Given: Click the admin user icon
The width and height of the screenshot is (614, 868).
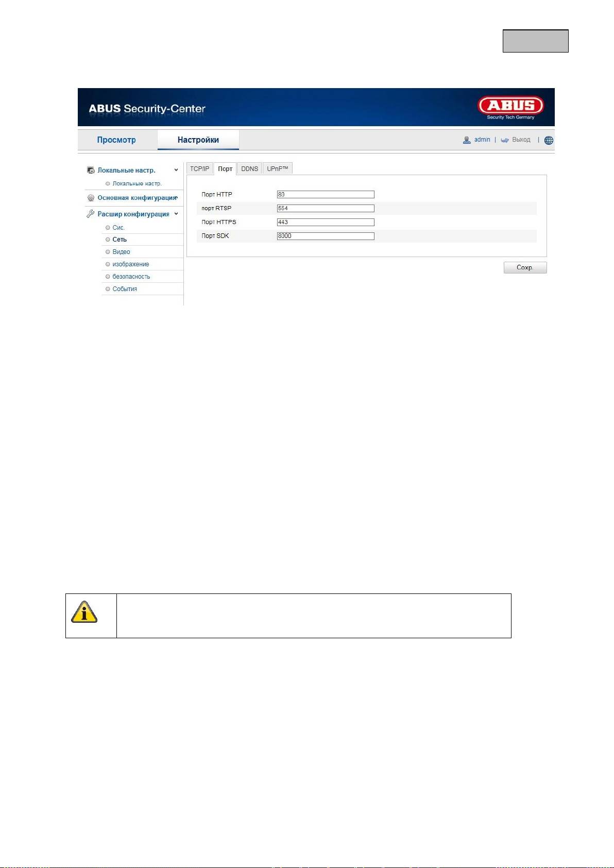Looking at the screenshot, I should point(467,140).
